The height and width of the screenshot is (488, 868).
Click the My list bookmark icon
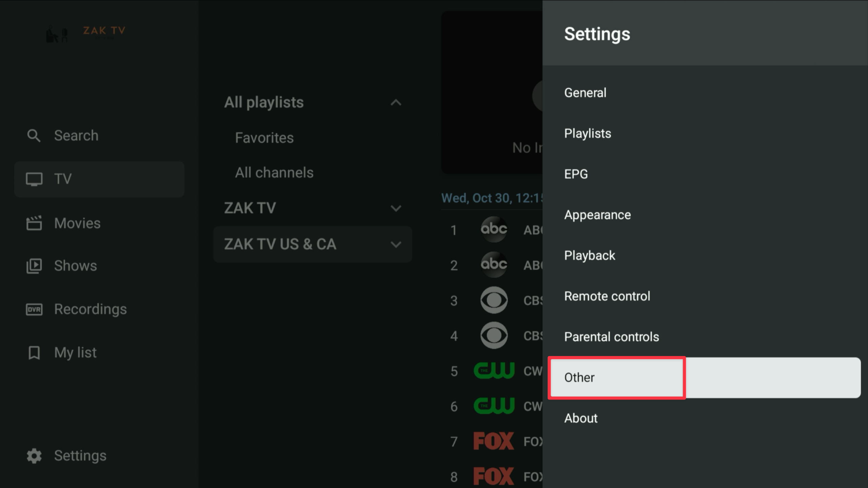coord(34,352)
